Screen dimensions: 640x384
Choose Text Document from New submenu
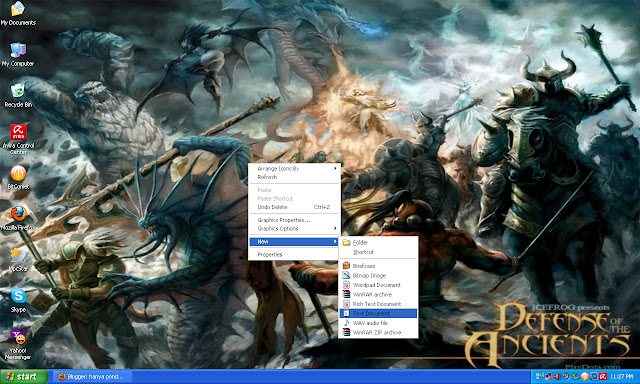click(x=378, y=313)
